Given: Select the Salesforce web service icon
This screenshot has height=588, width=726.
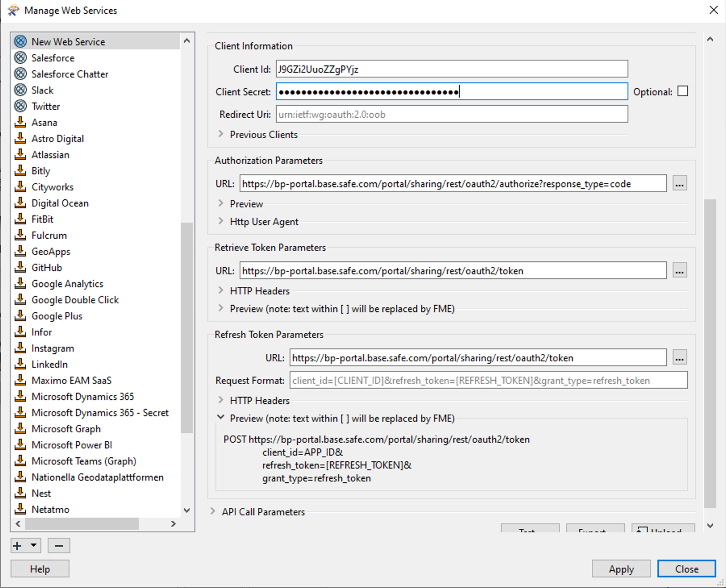Looking at the screenshot, I should pyautogui.click(x=20, y=57).
